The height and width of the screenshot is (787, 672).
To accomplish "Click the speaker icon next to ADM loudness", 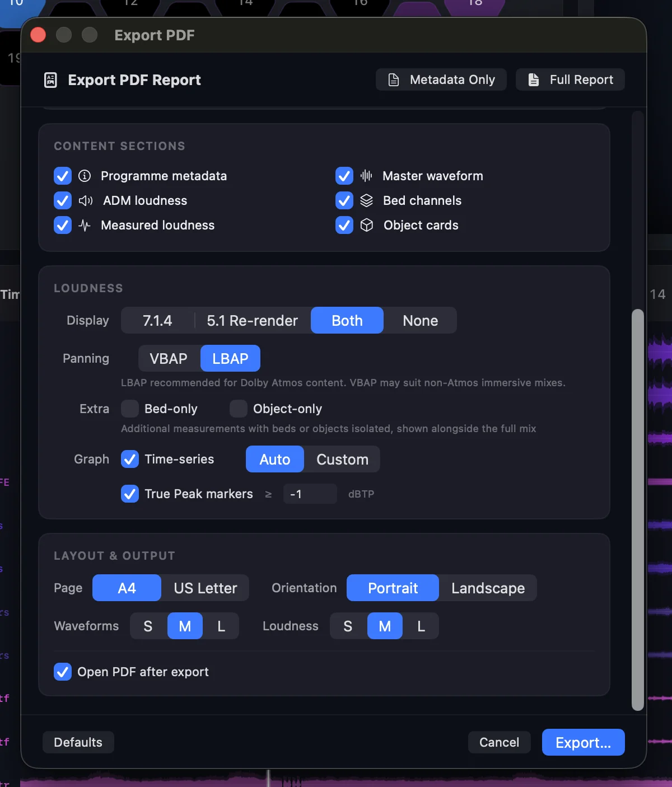I will (x=86, y=200).
